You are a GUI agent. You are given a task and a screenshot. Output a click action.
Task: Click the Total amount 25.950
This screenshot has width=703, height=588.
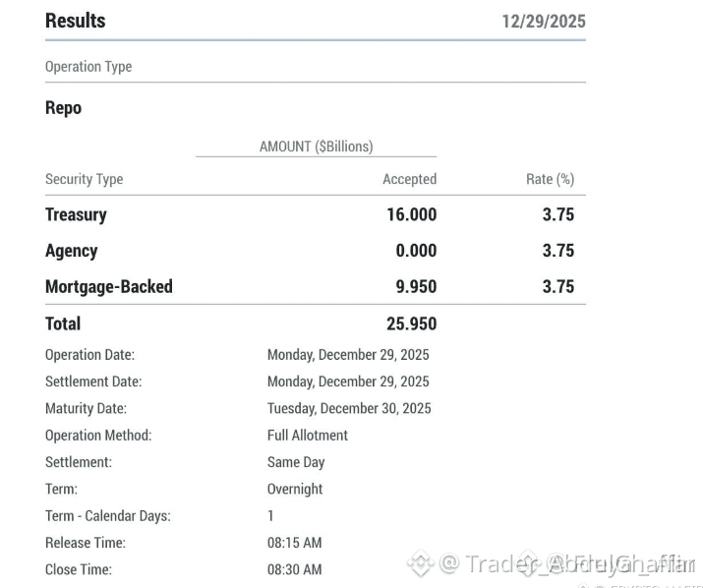pyautogui.click(x=411, y=323)
